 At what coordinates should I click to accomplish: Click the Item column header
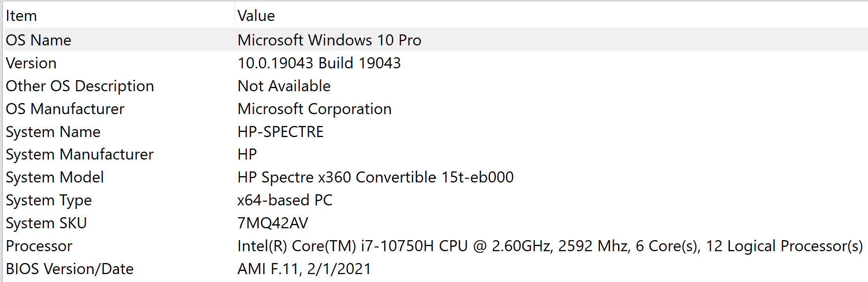21,16
